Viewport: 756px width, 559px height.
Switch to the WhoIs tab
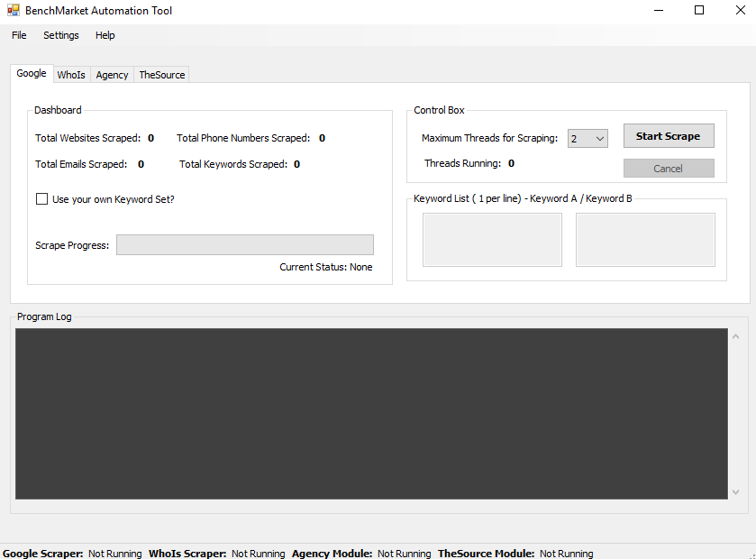point(71,75)
